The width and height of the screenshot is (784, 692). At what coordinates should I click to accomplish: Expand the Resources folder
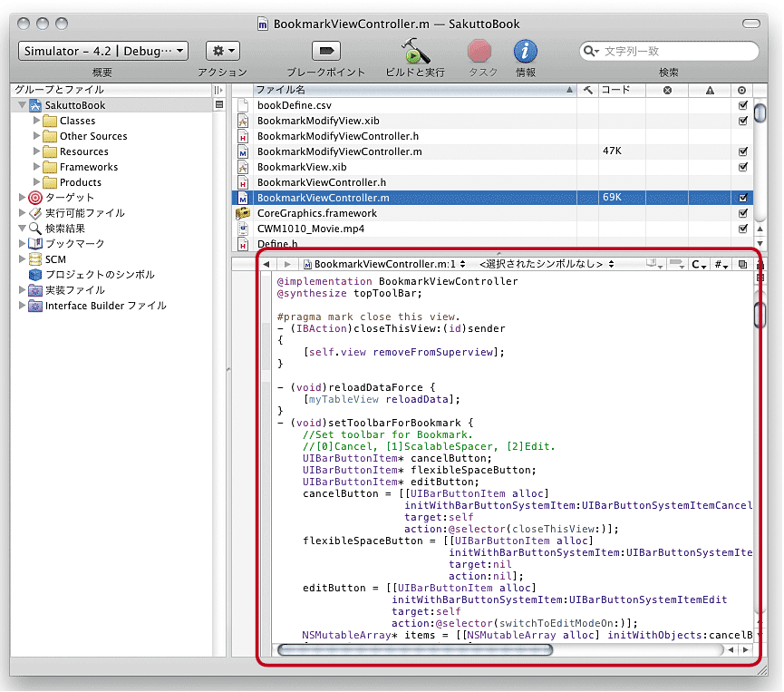point(36,151)
